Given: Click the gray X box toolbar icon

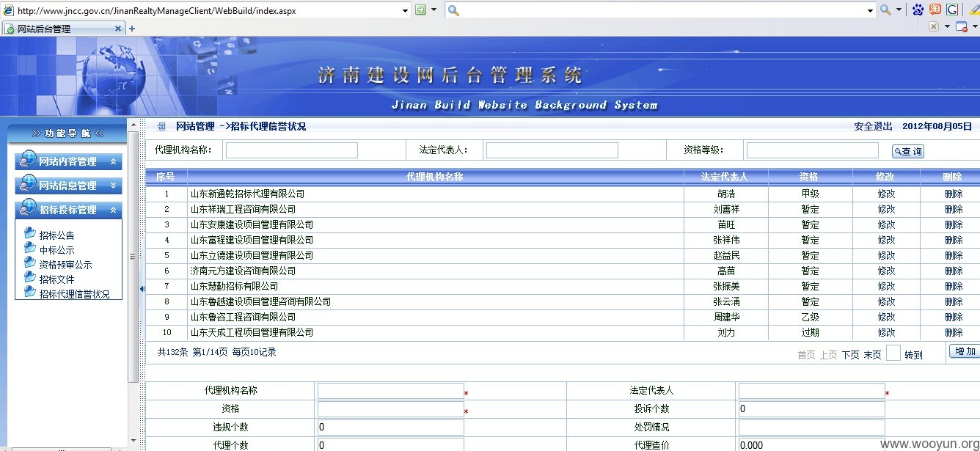Looking at the screenshot, I should click(x=934, y=27).
